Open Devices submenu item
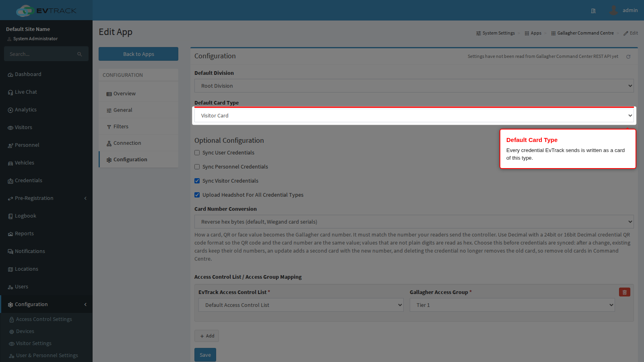Image resolution: width=644 pixels, height=362 pixels. (46, 331)
